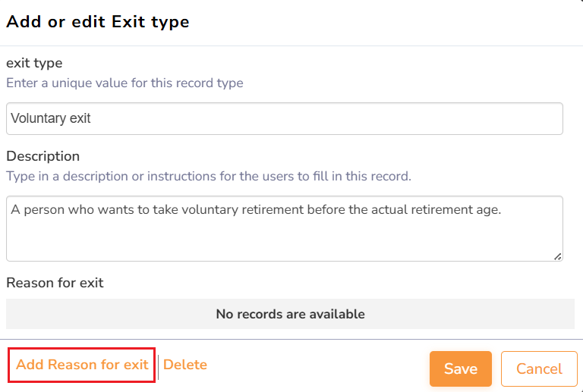Screen dimensions: 583x392
Task: Place cursor after 'retirement age.' in Description
Action: click(503, 210)
